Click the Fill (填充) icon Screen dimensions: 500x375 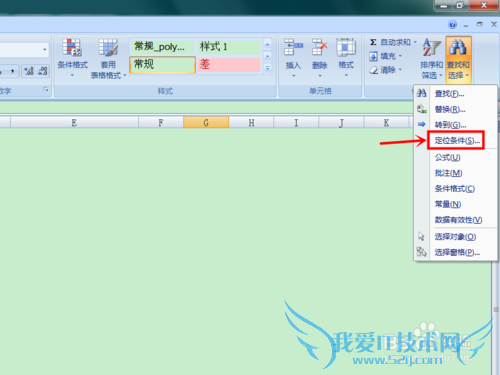tap(373, 56)
